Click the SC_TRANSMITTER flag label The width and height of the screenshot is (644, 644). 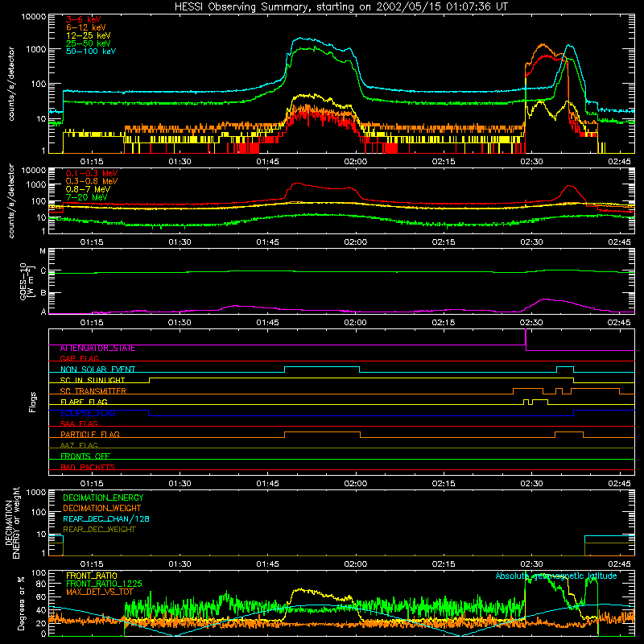point(93,391)
